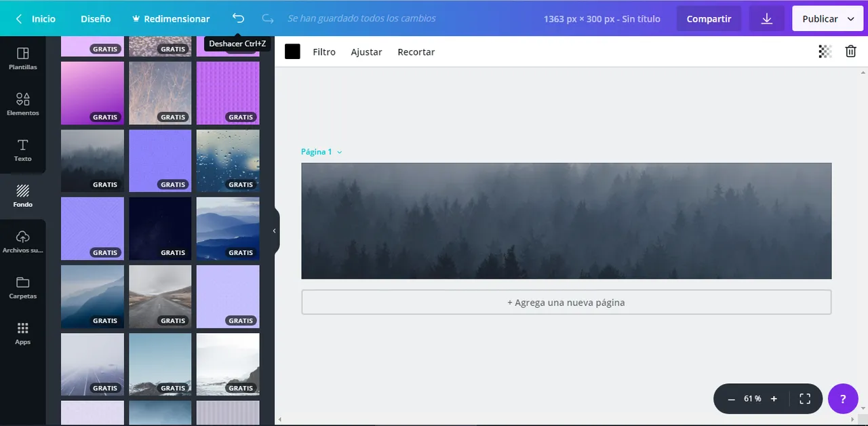Click the Redo arrow icon

268,18
